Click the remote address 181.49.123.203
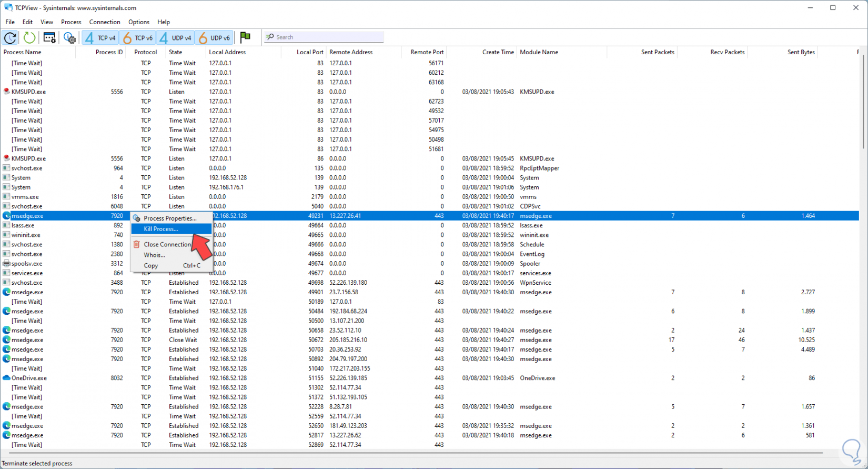This screenshot has width=868, height=469. (x=348, y=426)
